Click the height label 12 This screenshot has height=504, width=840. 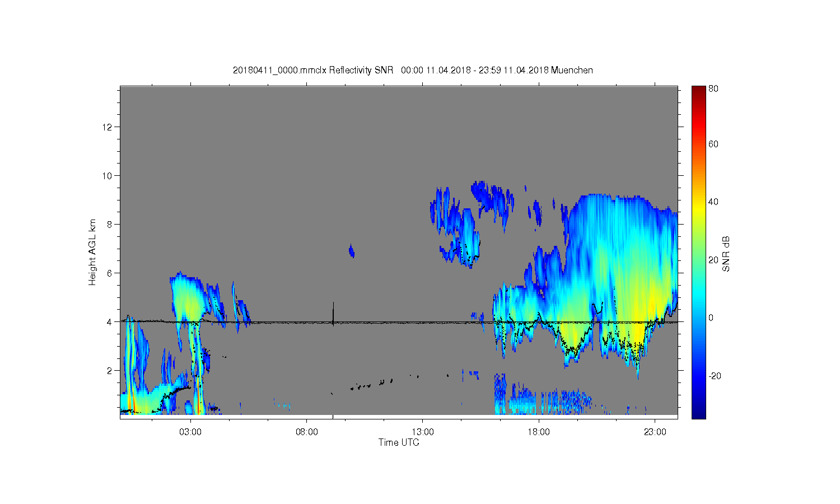[x=107, y=127]
